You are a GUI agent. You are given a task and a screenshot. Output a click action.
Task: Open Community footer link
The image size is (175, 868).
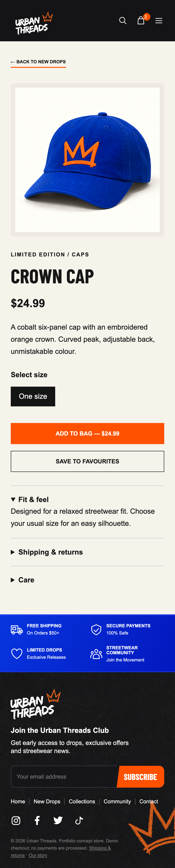(x=117, y=801)
